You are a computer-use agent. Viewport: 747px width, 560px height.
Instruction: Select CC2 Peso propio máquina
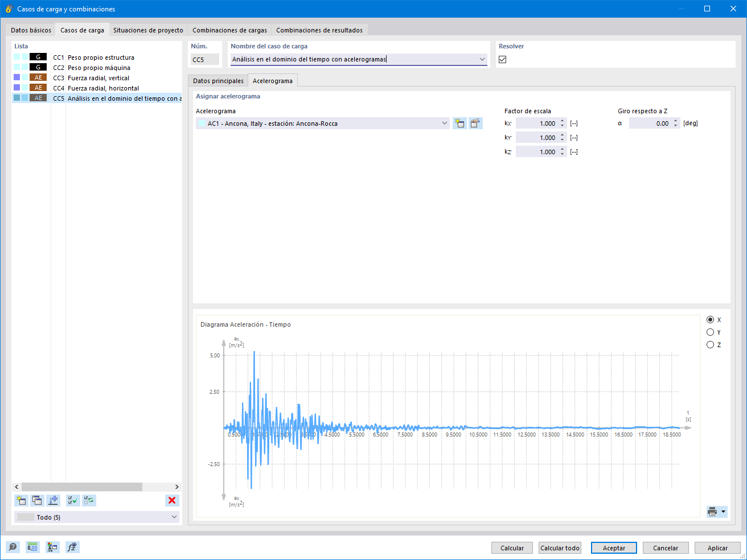point(97,67)
